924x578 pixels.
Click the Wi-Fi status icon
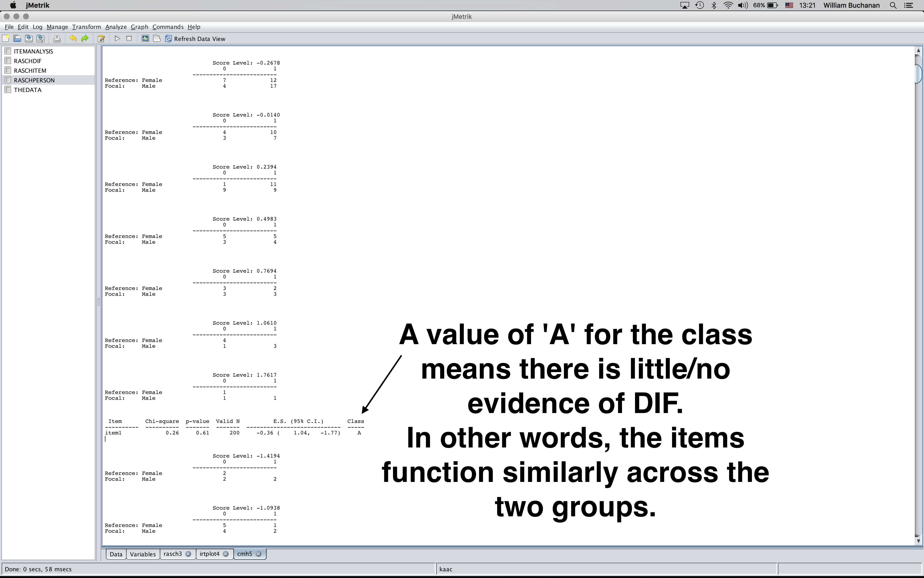[728, 5]
